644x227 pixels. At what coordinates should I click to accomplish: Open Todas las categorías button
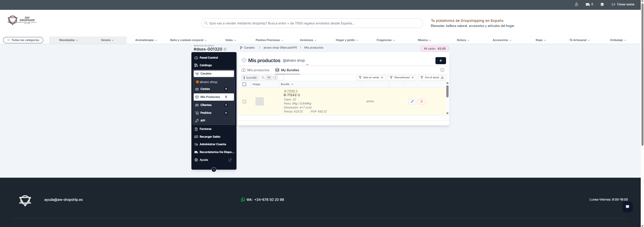(23, 40)
